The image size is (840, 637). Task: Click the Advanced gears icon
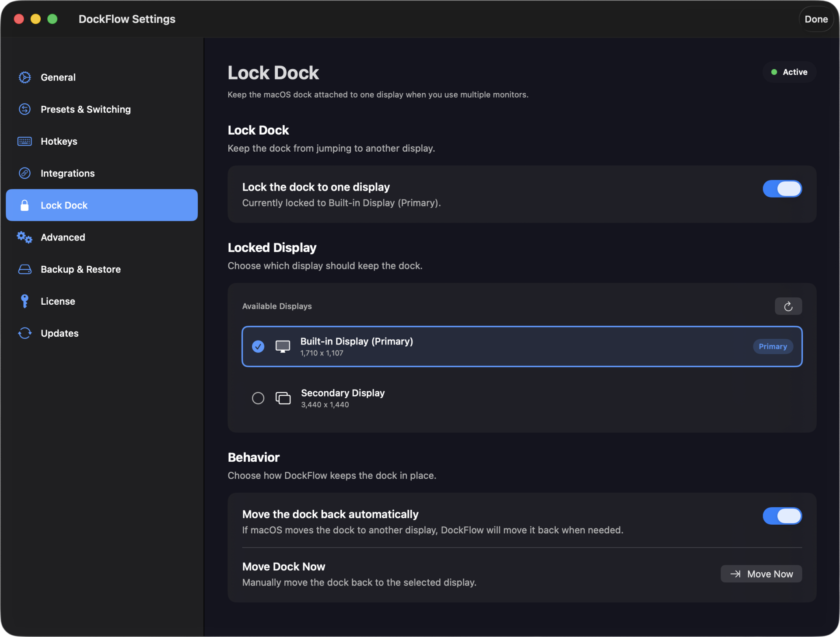pyautogui.click(x=24, y=237)
